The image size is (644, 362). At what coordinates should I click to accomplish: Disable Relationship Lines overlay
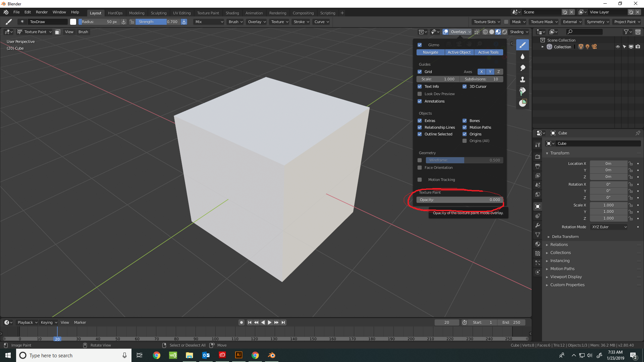click(x=420, y=127)
